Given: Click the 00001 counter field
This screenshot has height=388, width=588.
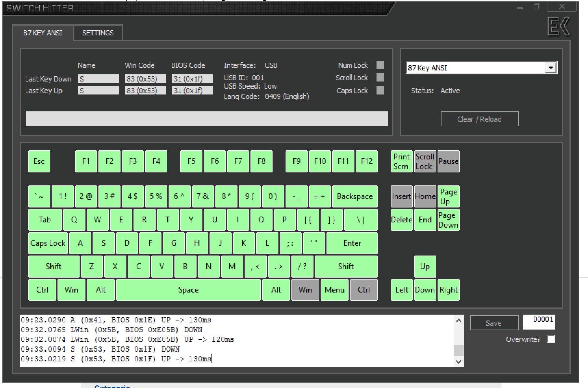Looking at the screenshot, I should pos(539,321).
